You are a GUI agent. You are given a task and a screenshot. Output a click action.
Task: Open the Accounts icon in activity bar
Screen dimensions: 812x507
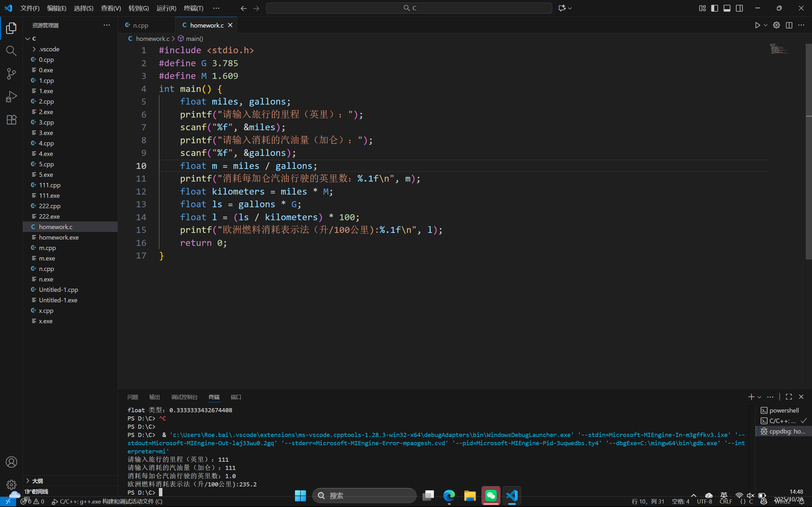[x=11, y=462]
